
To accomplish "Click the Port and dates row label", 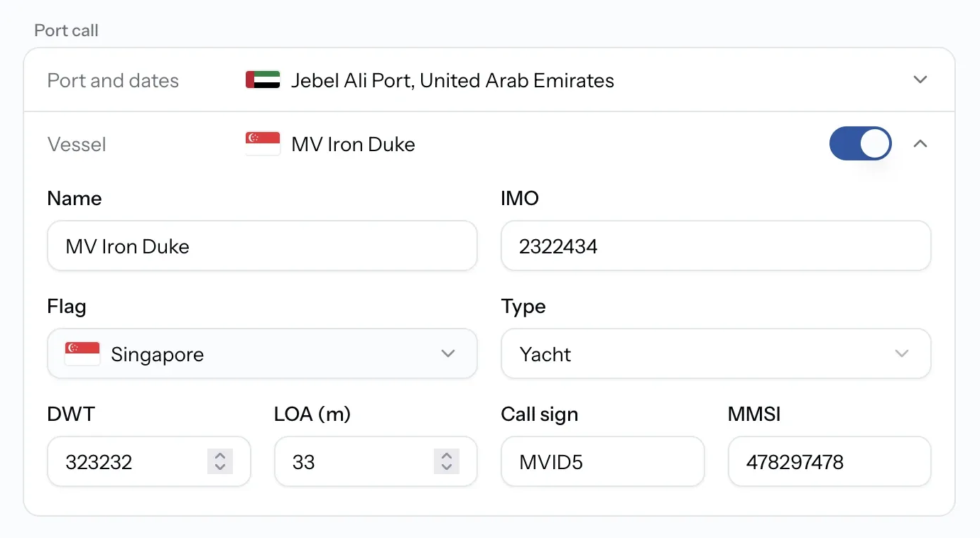I will coord(113,80).
